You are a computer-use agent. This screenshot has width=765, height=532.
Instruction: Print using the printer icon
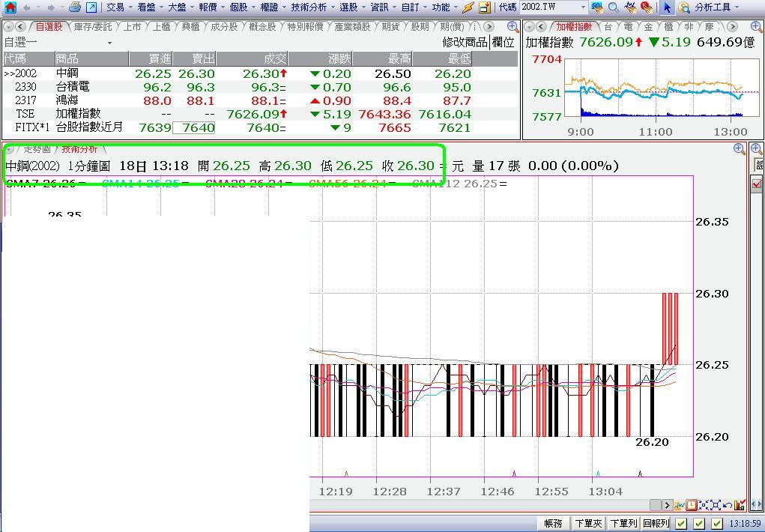[75, 7]
